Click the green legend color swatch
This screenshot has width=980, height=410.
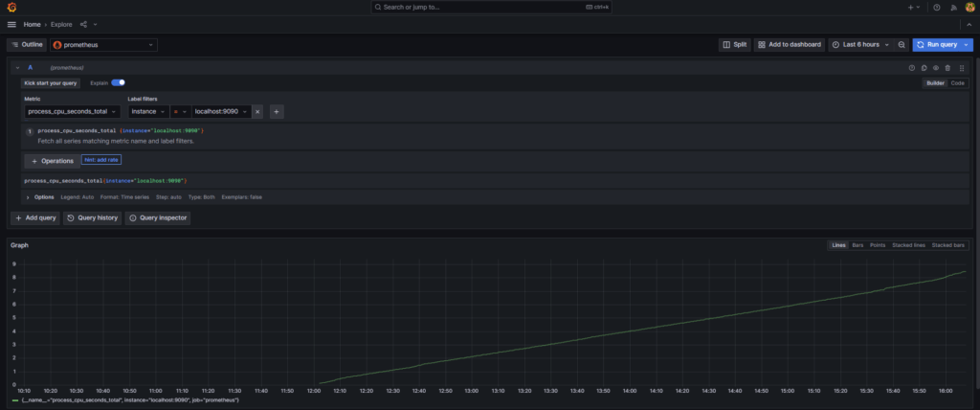click(15, 400)
